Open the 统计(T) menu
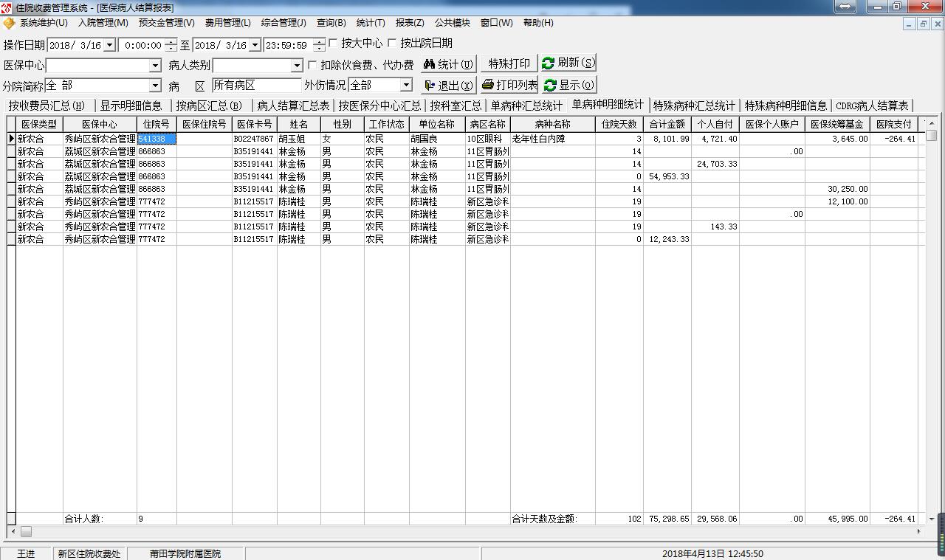The image size is (945, 560). tap(371, 23)
